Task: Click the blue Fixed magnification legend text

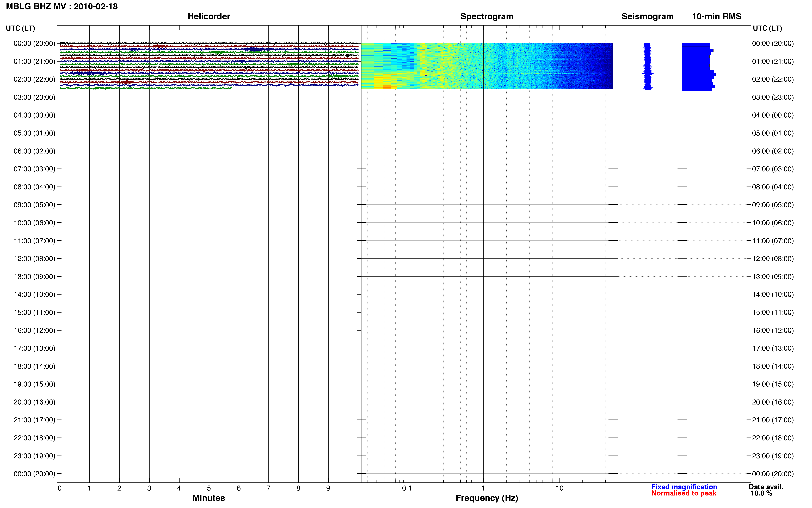Action: [684, 487]
